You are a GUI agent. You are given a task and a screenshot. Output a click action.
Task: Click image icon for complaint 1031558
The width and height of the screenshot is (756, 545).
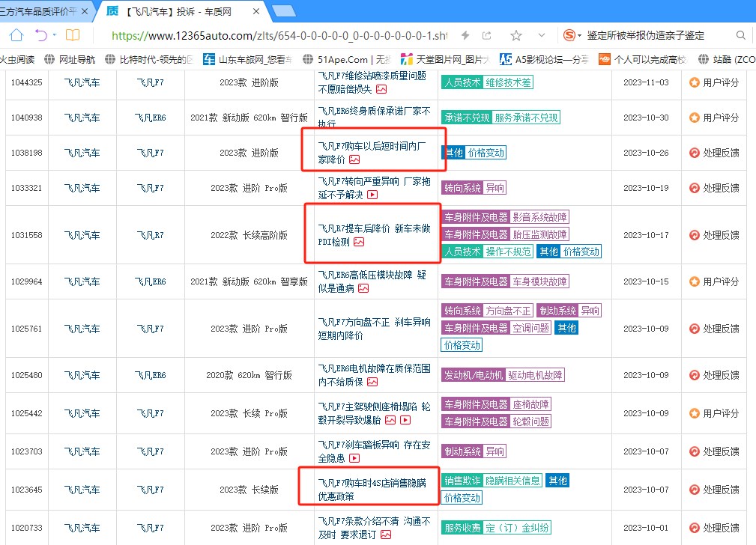pos(359,242)
